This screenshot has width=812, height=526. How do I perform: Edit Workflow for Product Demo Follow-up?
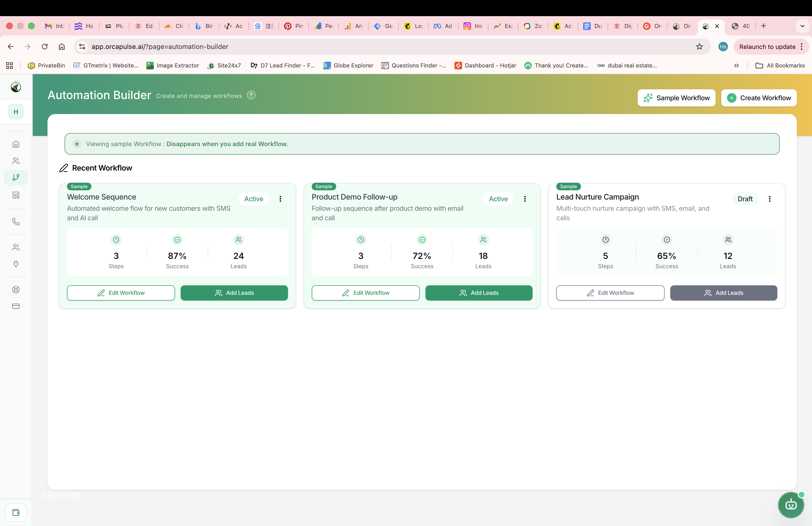(x=365, y=293)
